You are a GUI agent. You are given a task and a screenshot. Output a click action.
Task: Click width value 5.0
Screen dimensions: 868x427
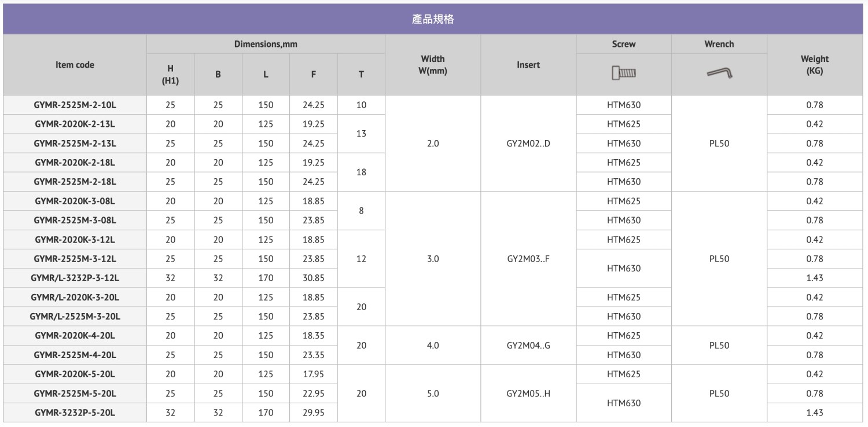pos(433,393)
